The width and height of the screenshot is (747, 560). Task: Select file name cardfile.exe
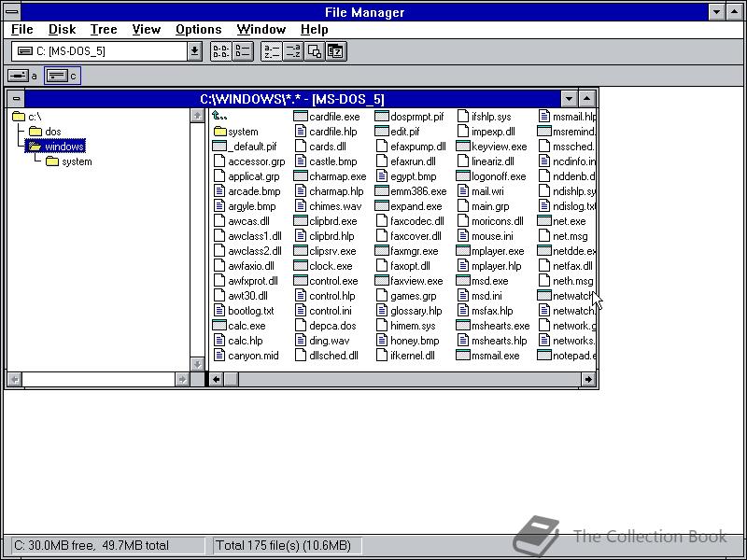pyautogui.click(x=334, y=116)
